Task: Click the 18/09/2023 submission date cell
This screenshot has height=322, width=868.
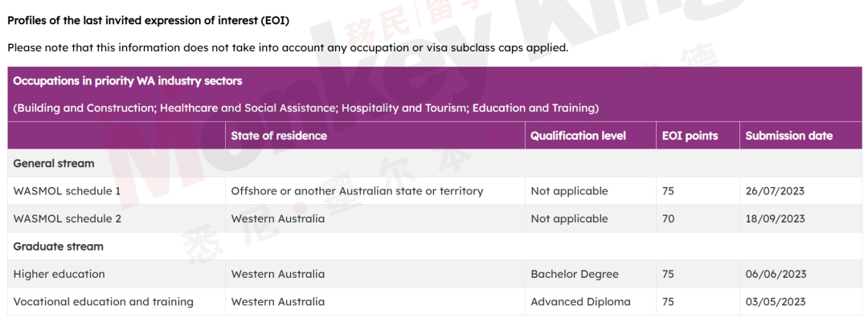Action: pyautogui.click(x=775, y=218)
